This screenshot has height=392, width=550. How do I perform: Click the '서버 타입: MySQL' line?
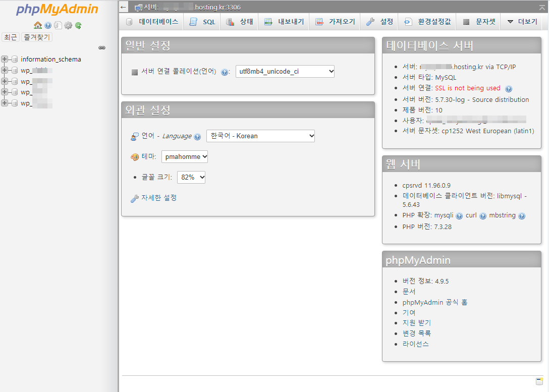click(429, 78)
